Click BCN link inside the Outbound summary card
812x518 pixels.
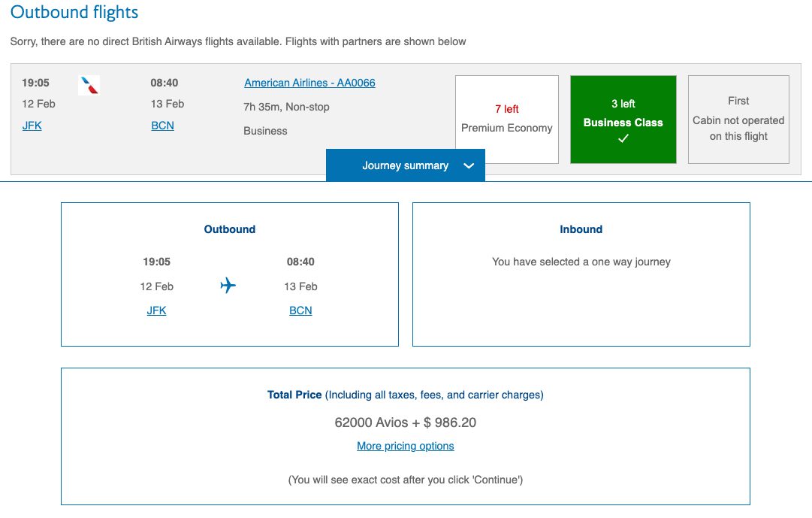pos(300,310)
